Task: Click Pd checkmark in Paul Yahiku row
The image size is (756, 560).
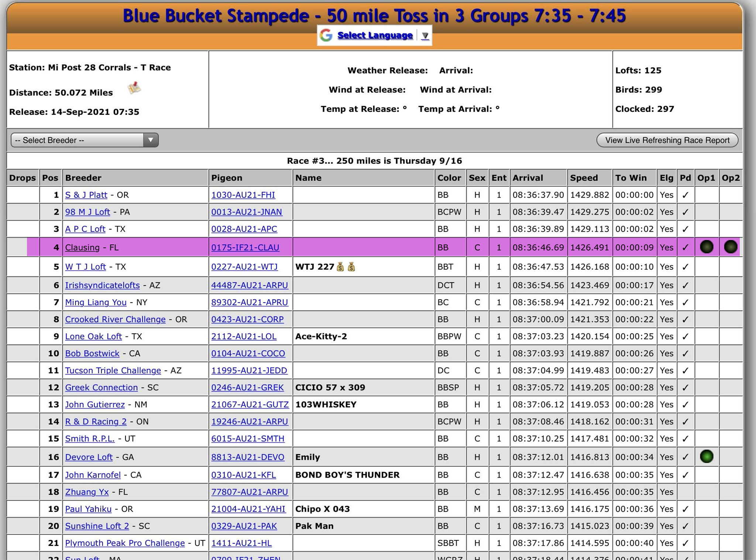Action: click(x=685, y=509)
